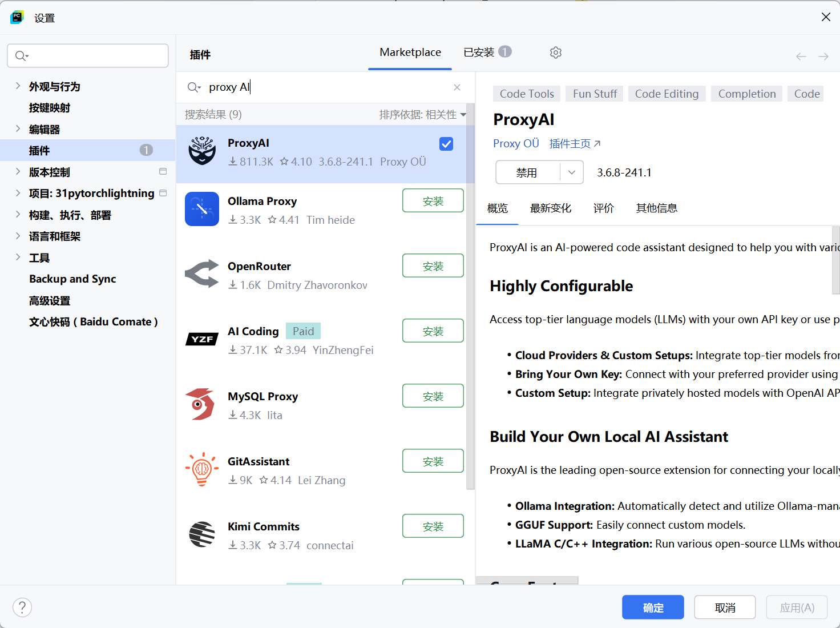Select the 评价 tab
Image resolution: width=840 pixels, height=628 pixels.
point(604,208)
